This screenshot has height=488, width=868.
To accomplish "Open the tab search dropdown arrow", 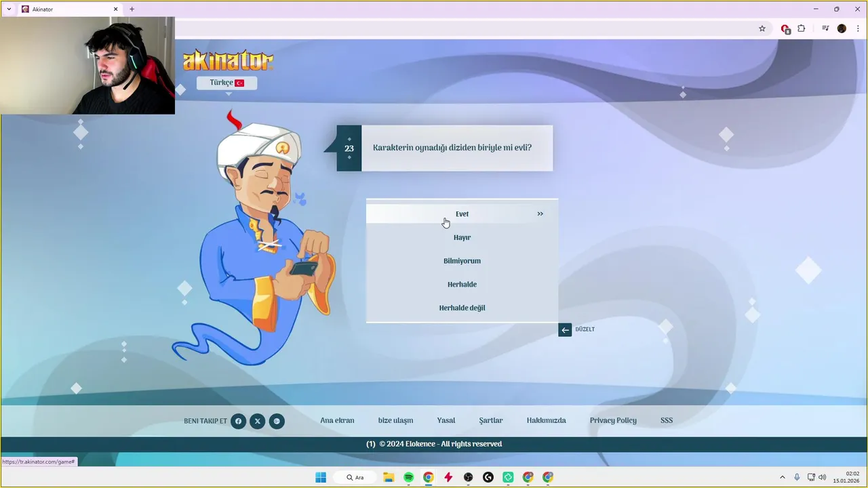I will coord(9,9).
